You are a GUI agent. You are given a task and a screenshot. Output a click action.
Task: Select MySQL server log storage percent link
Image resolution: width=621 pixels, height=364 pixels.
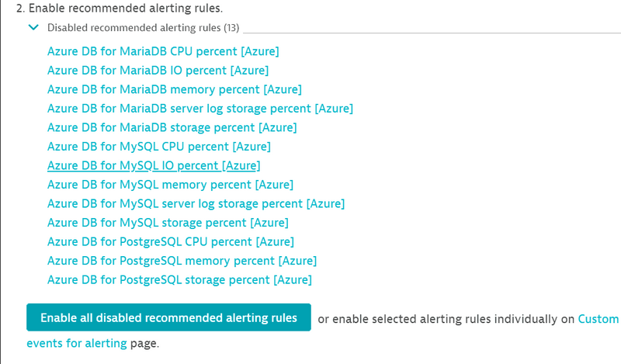point(196,203)
